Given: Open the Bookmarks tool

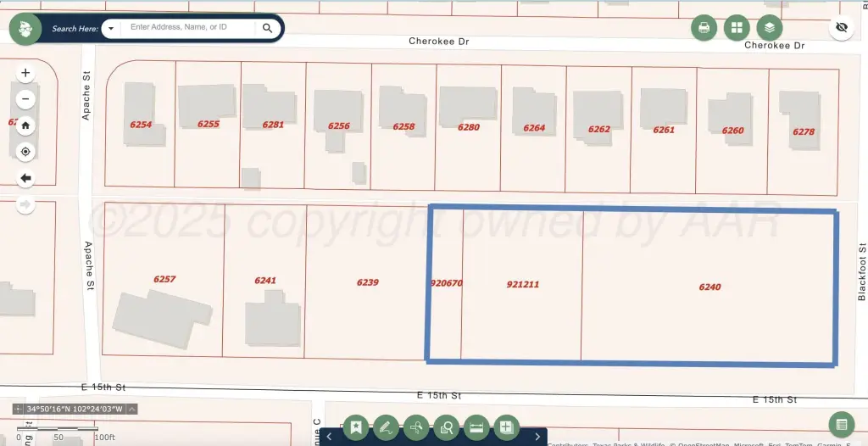Looking at the screenshot, I should (356, 427).
